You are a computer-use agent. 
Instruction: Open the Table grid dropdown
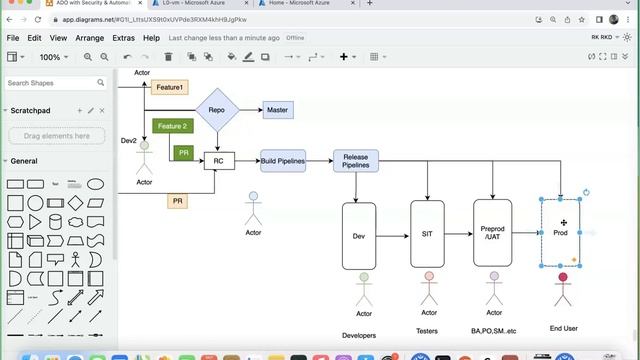pos(378,57)
